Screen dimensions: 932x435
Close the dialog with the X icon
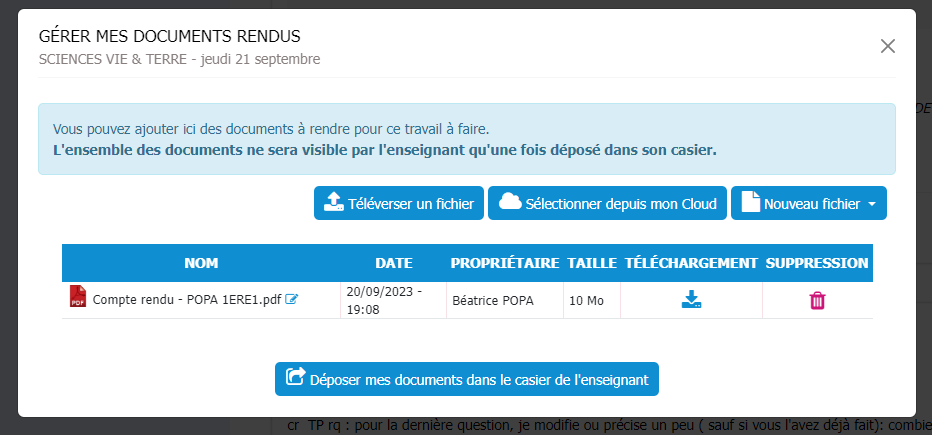point(887,46)
